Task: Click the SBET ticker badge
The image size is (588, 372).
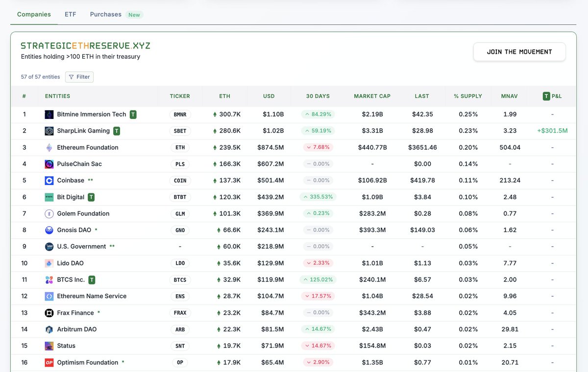Action: click(180, 131)
